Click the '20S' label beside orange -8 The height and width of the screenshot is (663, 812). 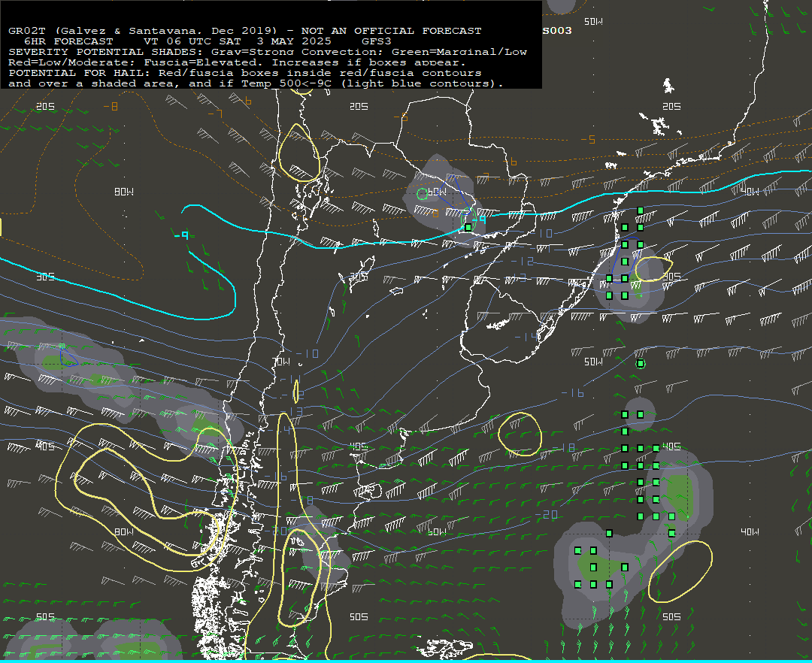pyautogui.click(x=46, y=106)
